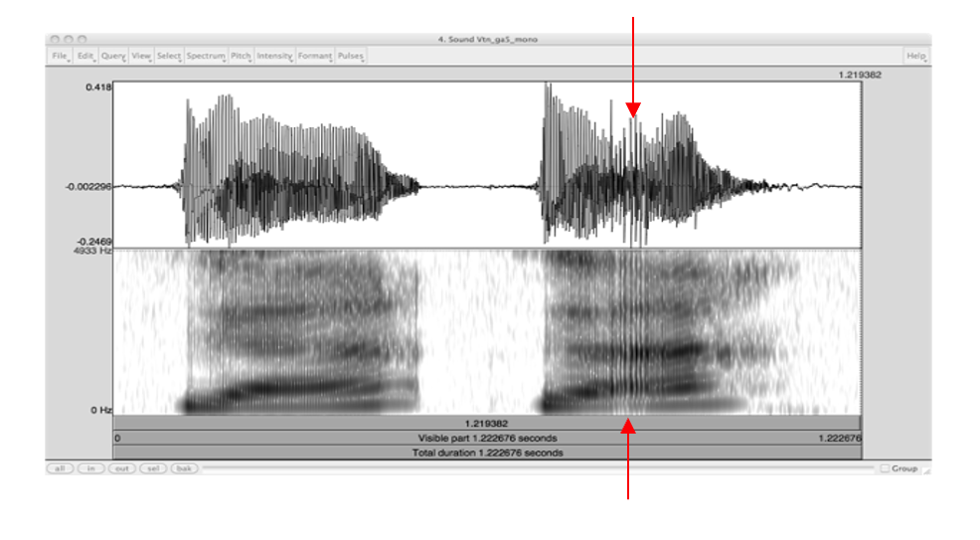Screen dimensions: 980x540
Task: Click the horizontal scrollbar at the bottom
Action: [x=537, y=467]
